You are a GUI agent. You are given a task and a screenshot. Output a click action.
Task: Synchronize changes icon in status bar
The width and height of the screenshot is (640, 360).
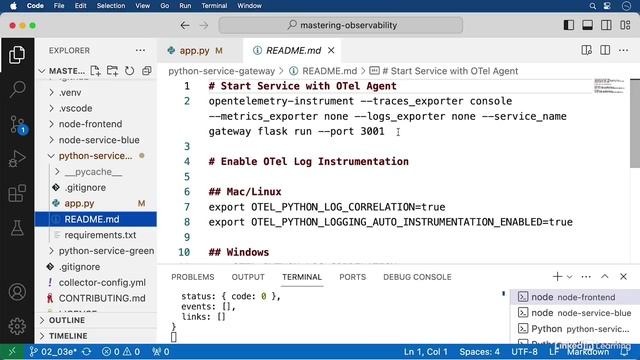pos(87,351)
